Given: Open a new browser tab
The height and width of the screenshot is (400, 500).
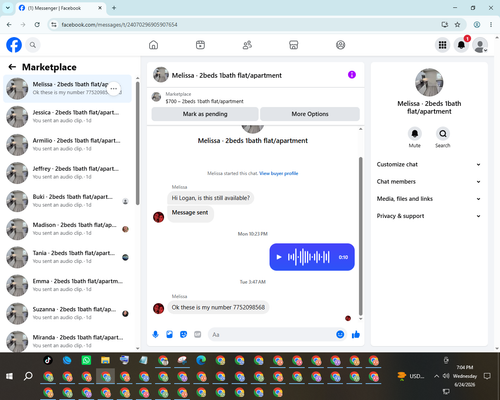Looking at the screenshot, I should click(x=114, y=8).
